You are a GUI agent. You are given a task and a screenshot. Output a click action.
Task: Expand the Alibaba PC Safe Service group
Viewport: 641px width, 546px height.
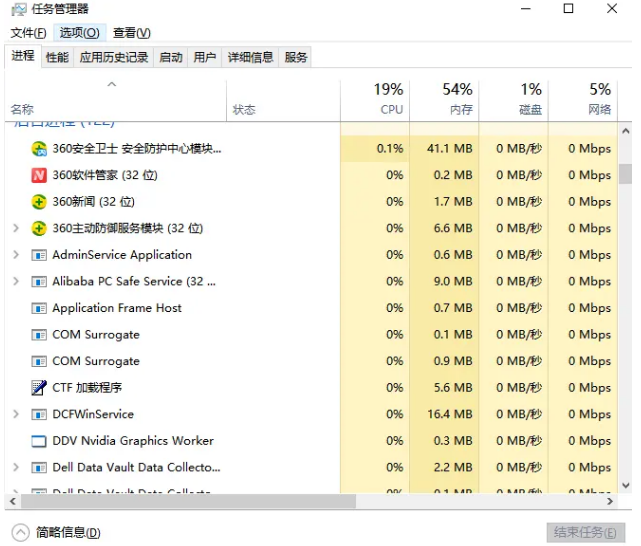coord(16,281)
